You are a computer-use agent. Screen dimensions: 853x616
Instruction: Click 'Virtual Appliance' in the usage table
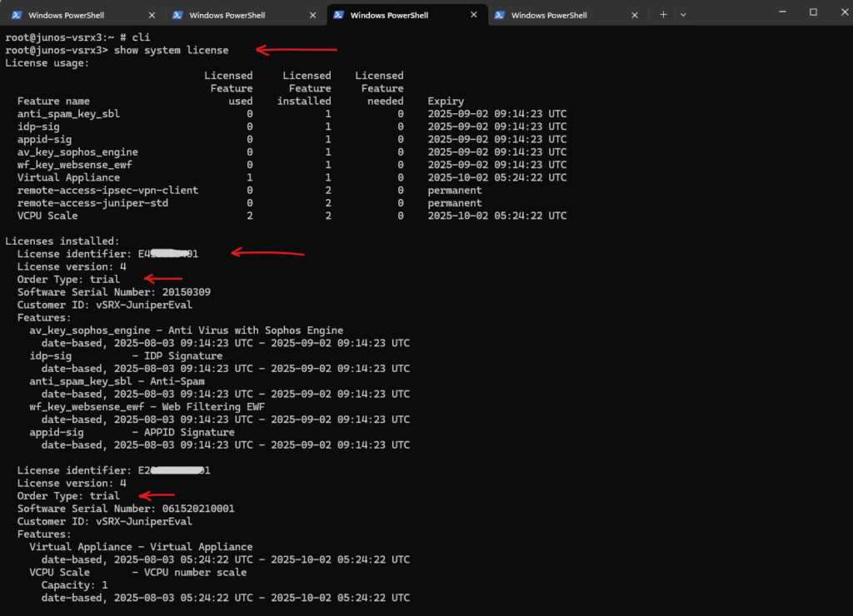click(x=68, y=178)
